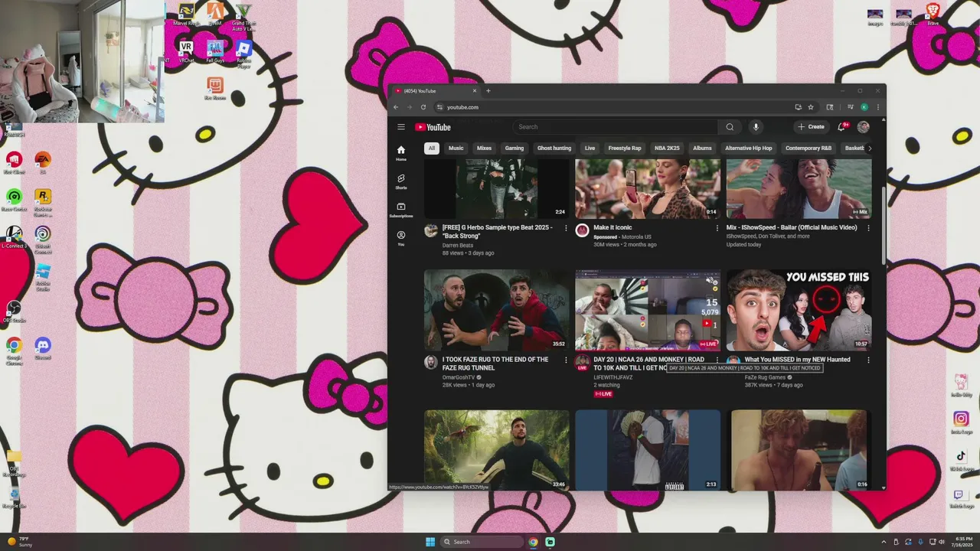Click Windows Start button on taskbar
Screen dimensions: 980x551
[x=430, y=542]
